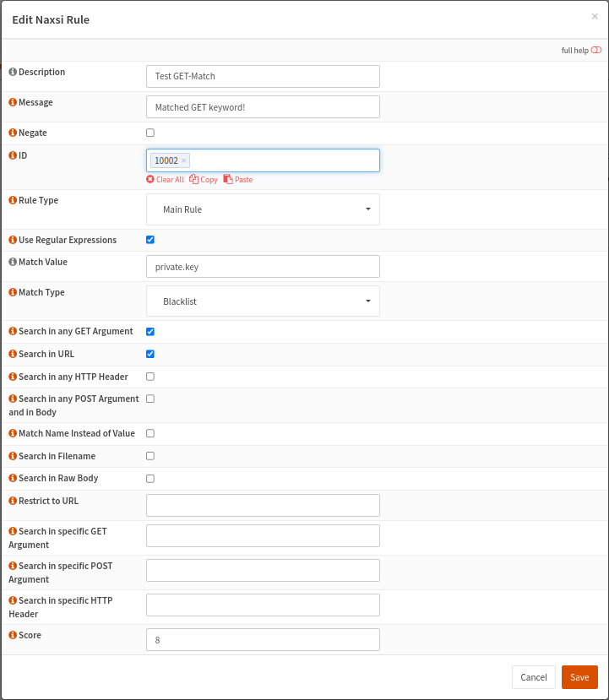Open the Rule Type dropdown

(x=263, y=209)
